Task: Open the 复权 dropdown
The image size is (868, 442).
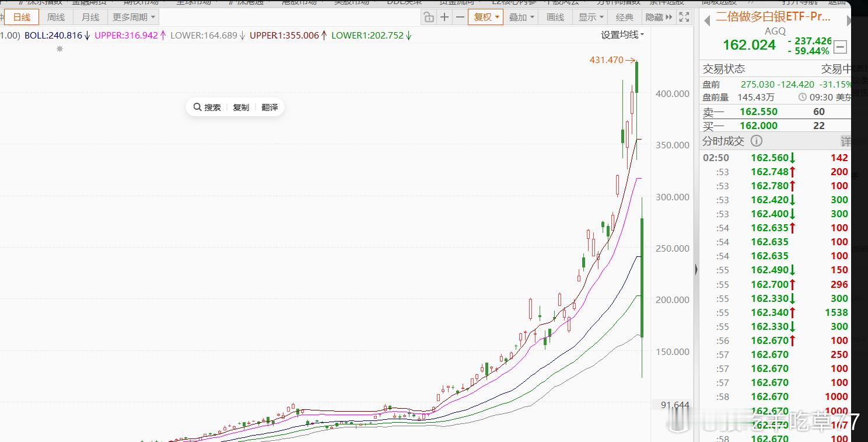Action: (486, 17)
